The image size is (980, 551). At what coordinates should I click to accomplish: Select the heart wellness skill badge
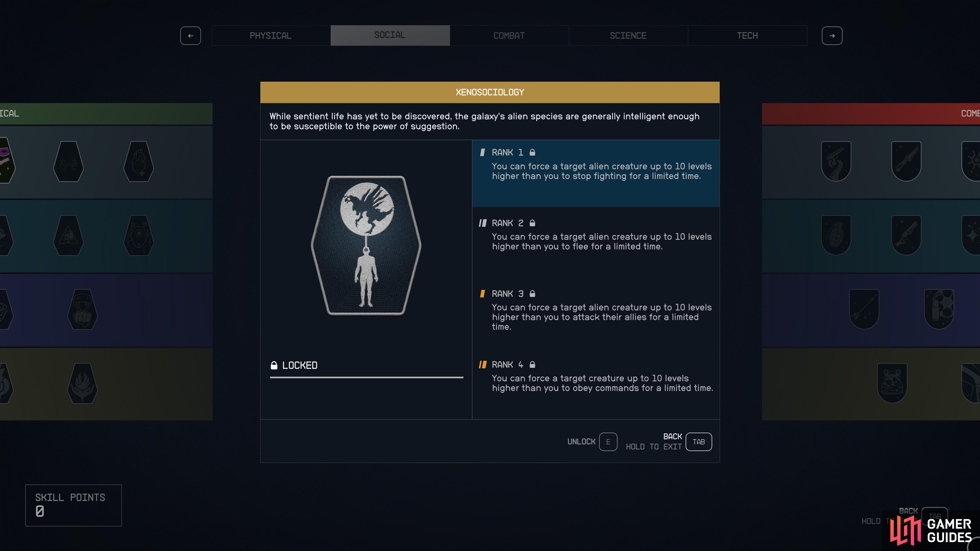(139, 162)
